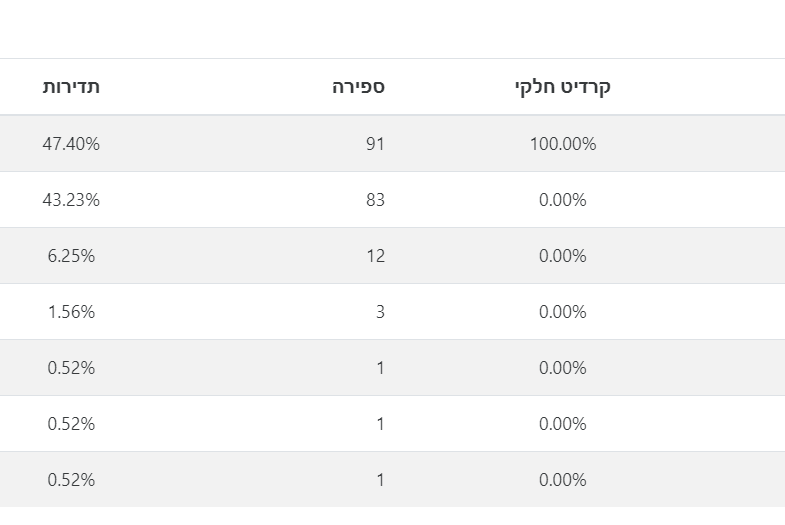The image size is (785, 525).
Task: Click the תדירות column header
Action: [x=71, y=87]
